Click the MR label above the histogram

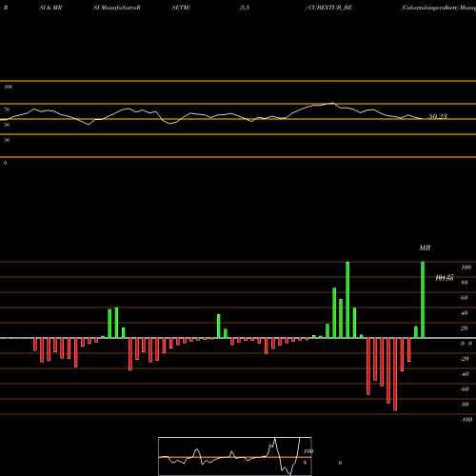click(425, 248)
